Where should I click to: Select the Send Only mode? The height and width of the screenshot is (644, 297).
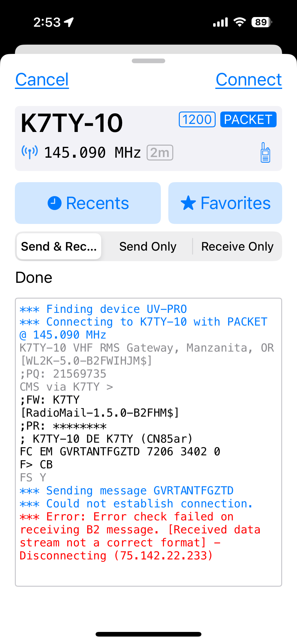coord(148,246)
